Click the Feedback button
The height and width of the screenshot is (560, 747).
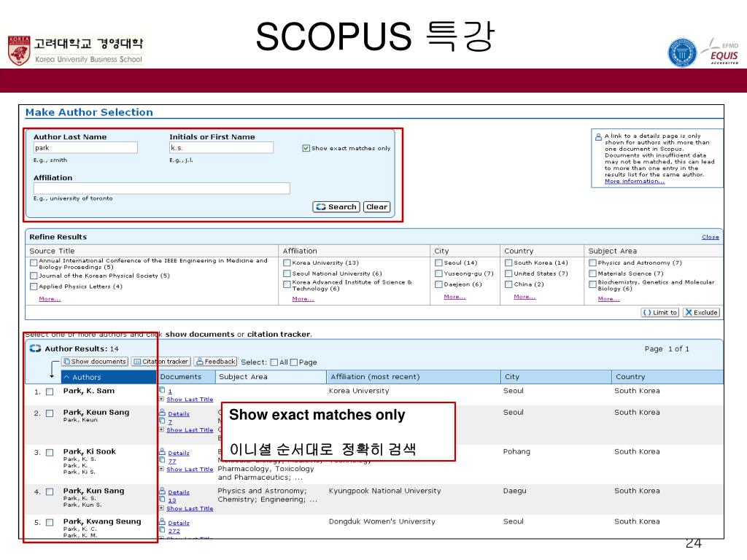click(x=215, y=362)
